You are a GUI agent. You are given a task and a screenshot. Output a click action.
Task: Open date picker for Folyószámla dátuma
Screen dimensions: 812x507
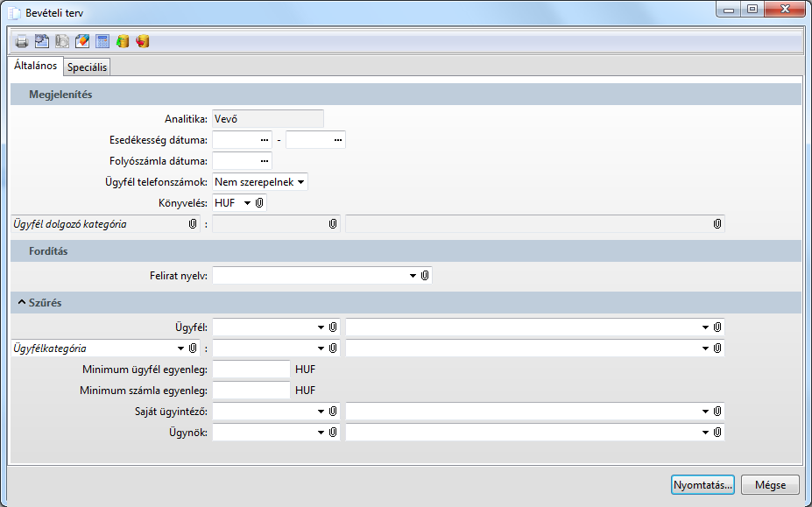pos(265,161)
